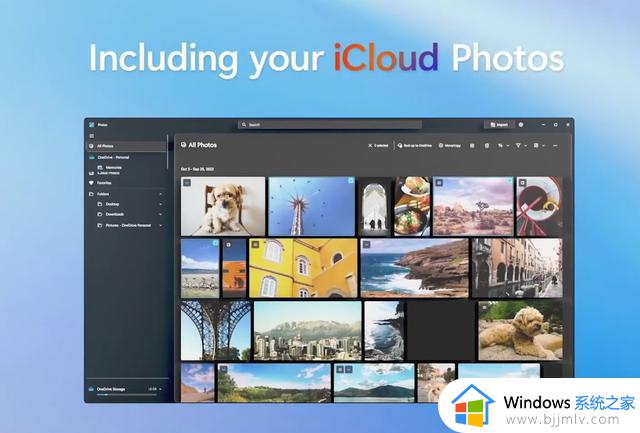Select checkbox on the green field landscape photo
Screen dimensions: 640x433
(224, 369)
